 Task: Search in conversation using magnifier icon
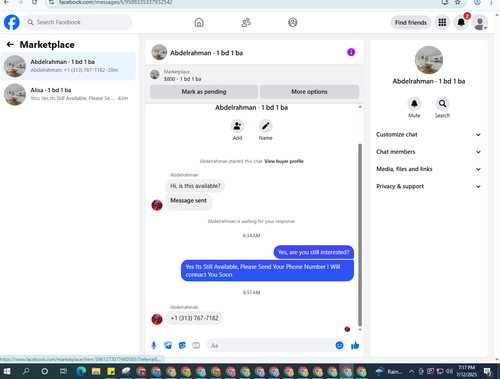point(442,104)
